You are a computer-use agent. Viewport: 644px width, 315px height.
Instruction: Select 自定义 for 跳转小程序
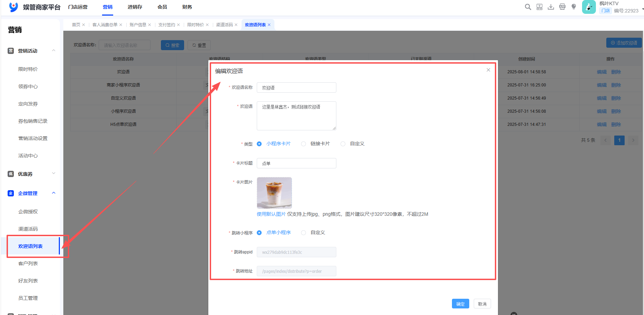click(x=303, y=233)
